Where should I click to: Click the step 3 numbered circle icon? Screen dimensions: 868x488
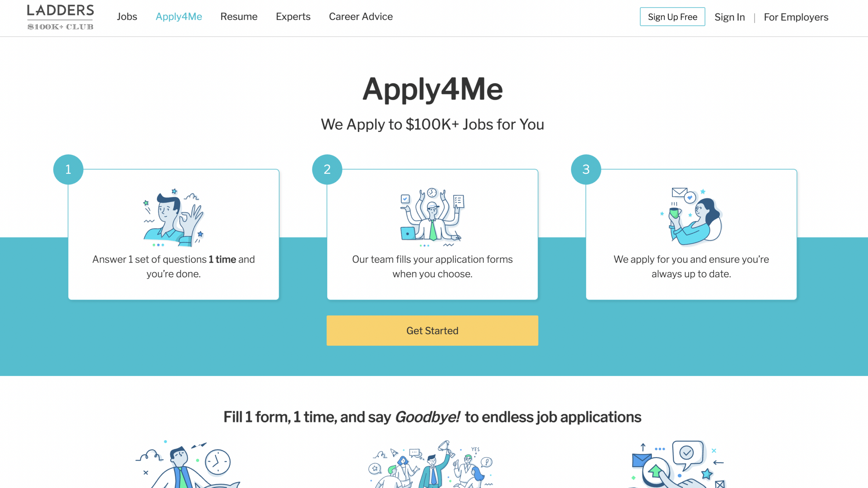point(586,169)
